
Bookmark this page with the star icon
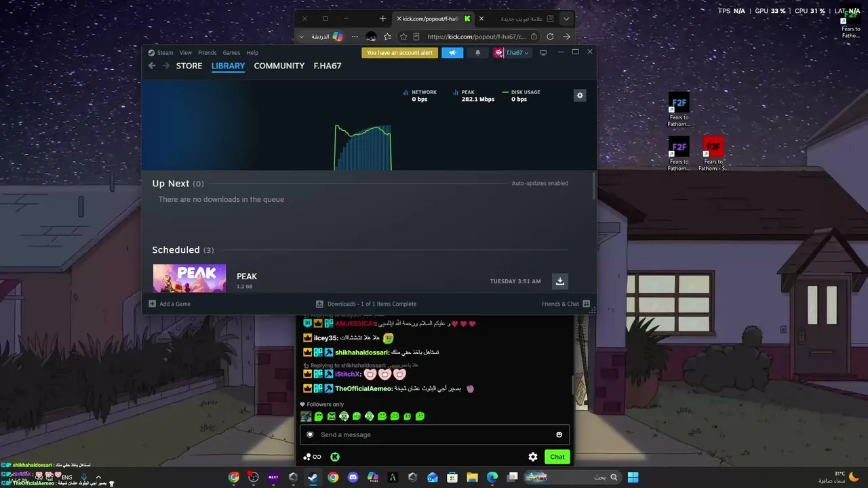[403, 37]
